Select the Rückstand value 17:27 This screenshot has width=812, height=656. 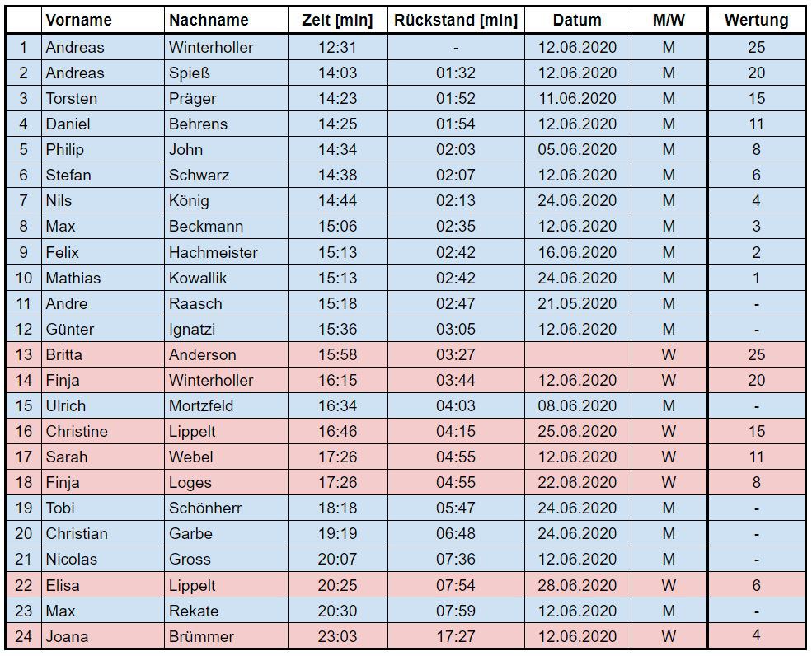[456, 636]
